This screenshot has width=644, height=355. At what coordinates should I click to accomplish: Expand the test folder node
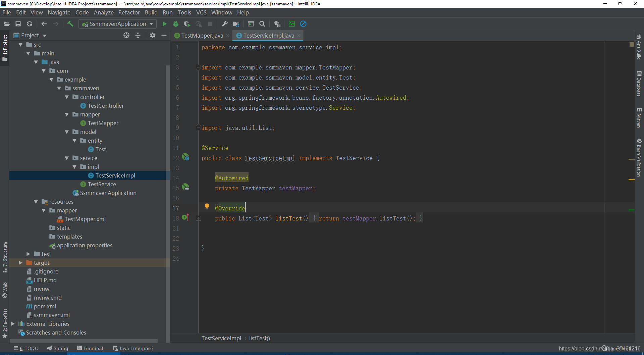(28, 254)
